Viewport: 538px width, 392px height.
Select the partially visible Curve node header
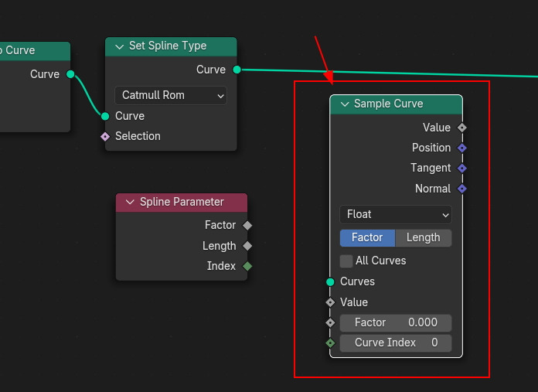[x=35, y=51]
